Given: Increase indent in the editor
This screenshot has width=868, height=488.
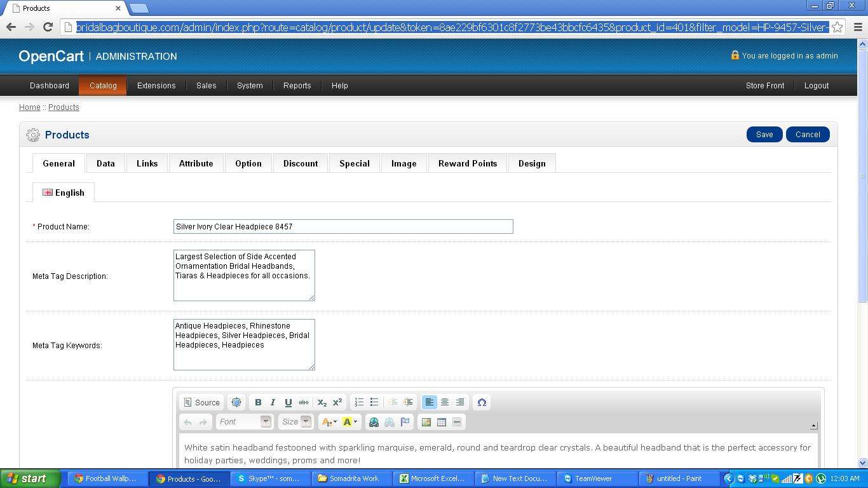Looking at the screenshot, I should [x=408, y=402].
